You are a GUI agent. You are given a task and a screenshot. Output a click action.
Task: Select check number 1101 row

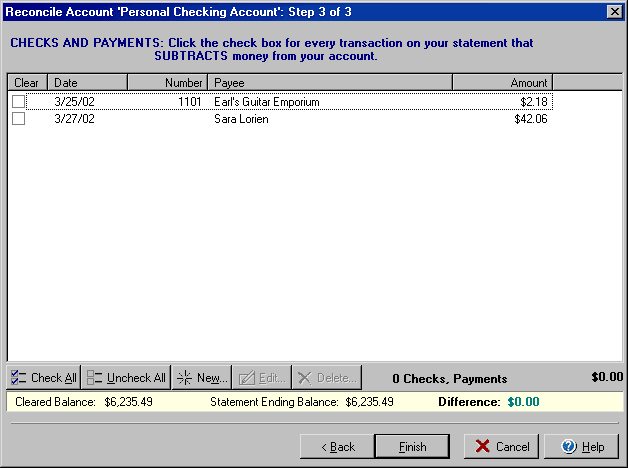188,102
